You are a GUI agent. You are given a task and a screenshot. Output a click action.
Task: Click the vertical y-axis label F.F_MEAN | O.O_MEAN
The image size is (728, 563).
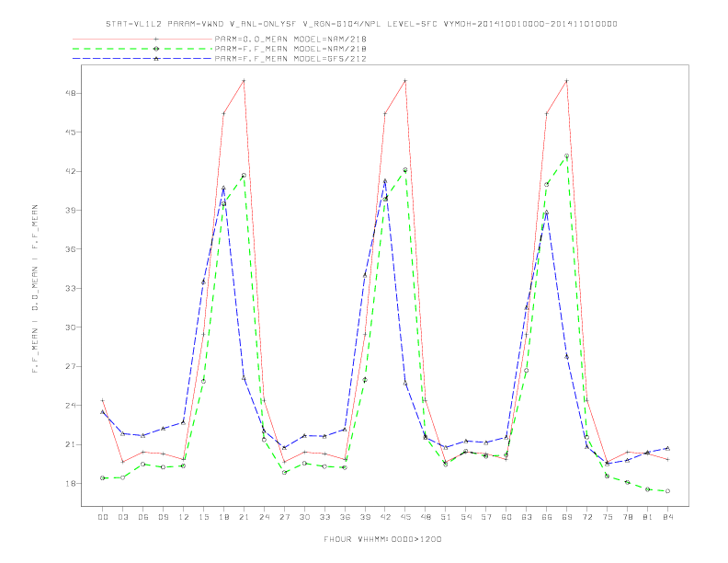35,289
